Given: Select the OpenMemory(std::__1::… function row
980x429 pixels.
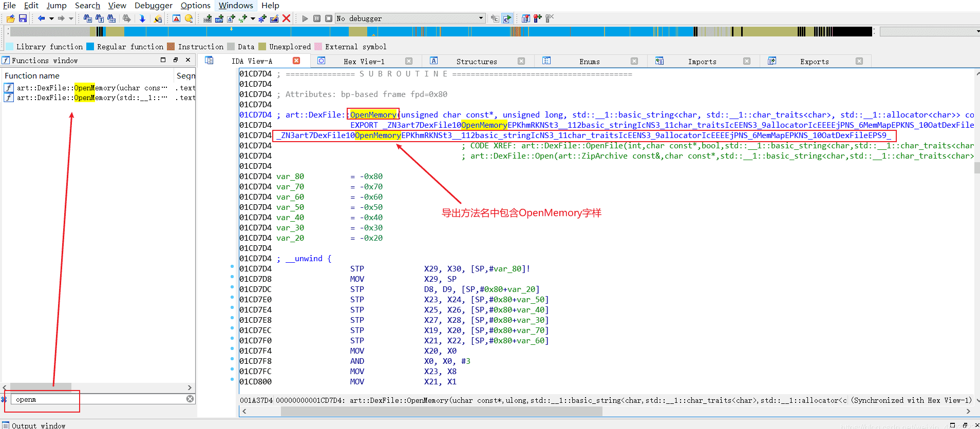Looking at the screenshot, I should pyautogui.click(x=99, y=98).
